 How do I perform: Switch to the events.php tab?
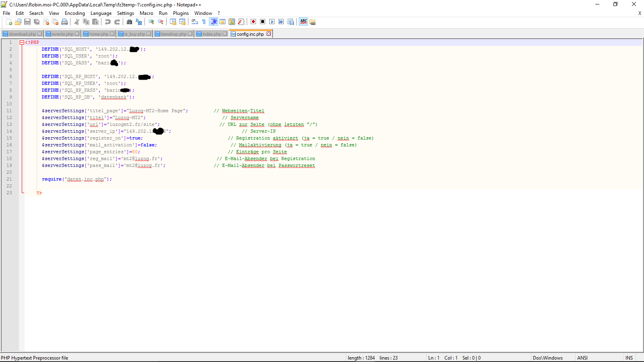pyautogui.click(x=63, y=34)
